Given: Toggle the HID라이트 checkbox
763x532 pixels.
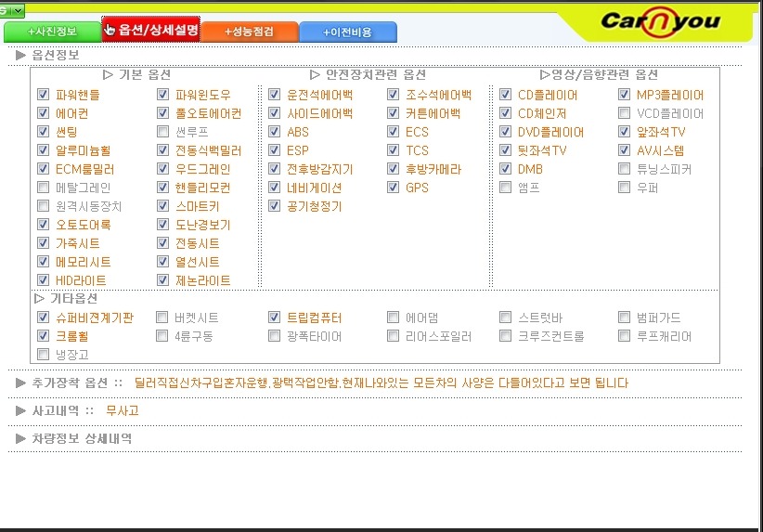Looking at the screenshot, I should pyautogui.click(x=44, y=279).
